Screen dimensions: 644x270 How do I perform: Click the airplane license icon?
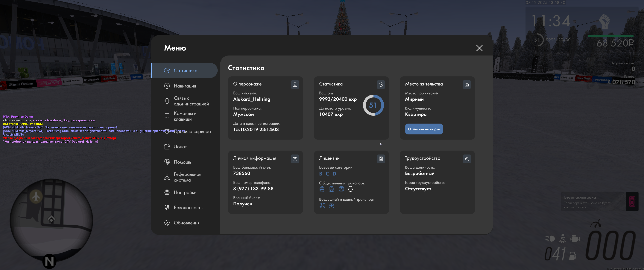(x=322, y=206)
